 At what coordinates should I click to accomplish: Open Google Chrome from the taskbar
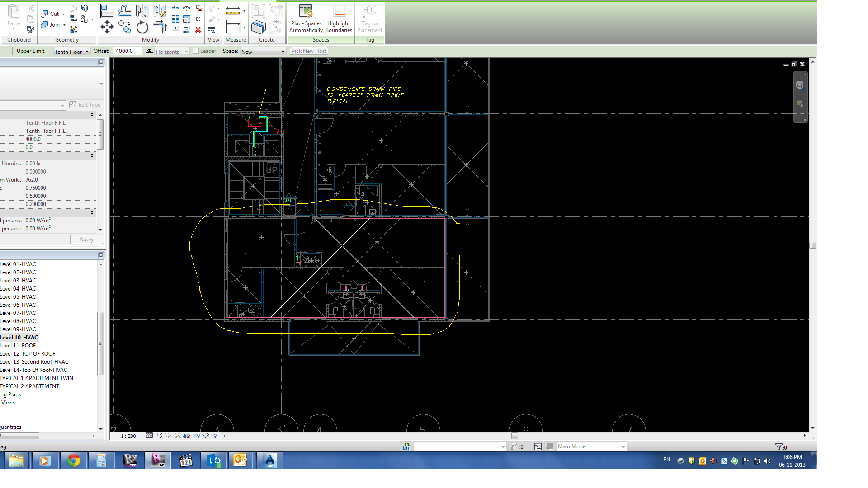point(73,460)
